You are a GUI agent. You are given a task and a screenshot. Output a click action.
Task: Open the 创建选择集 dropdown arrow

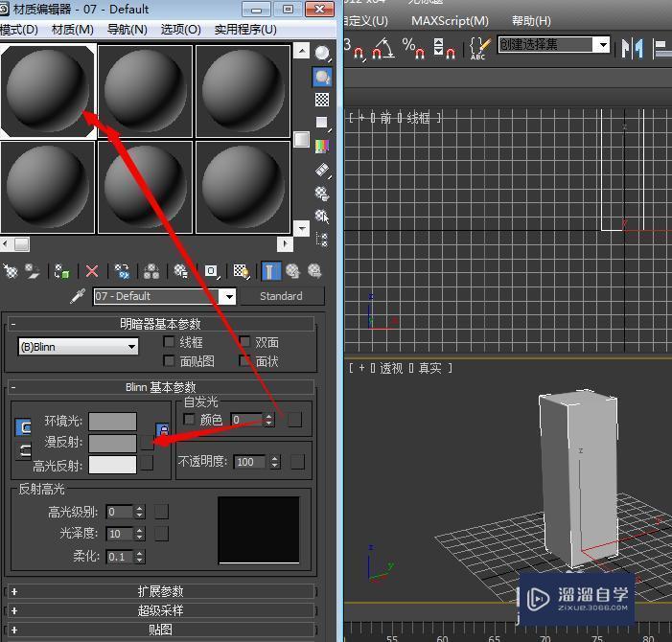(603, 44)
